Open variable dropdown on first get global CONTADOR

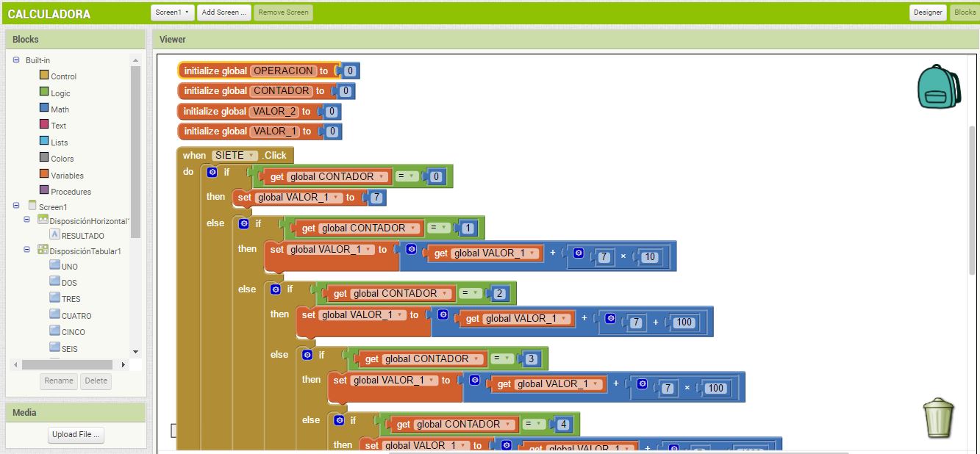(382, 177)
